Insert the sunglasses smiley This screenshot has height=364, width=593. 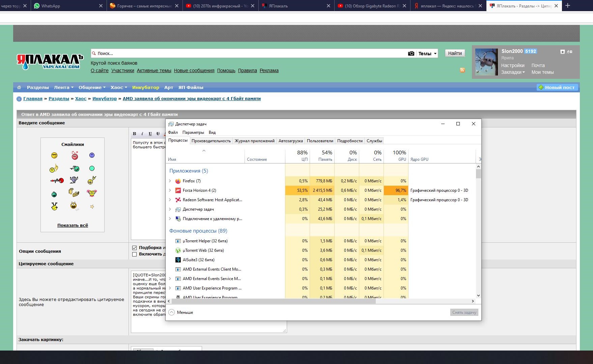pos(54,155)
